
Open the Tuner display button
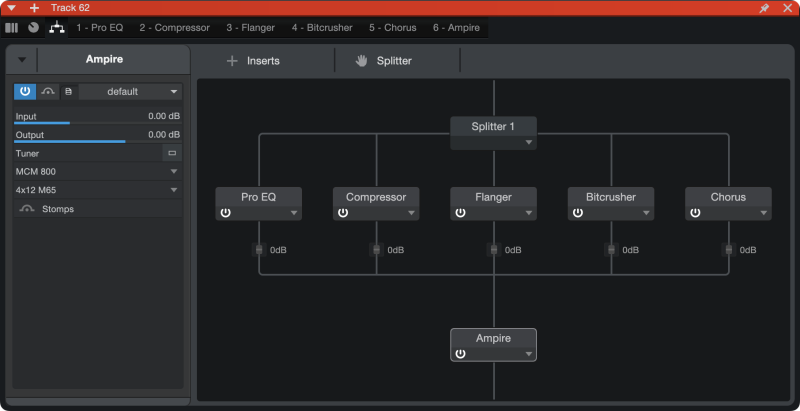(x=172, y=153)
